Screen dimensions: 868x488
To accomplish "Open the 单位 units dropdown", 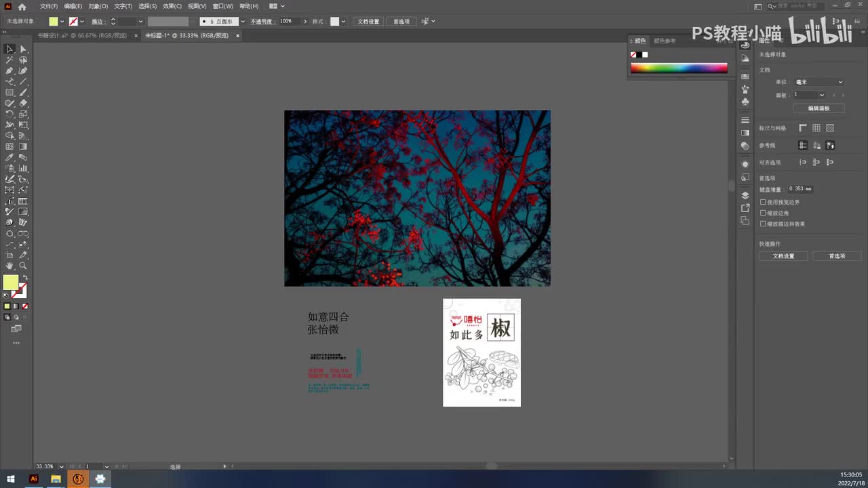I will [819, 82].
